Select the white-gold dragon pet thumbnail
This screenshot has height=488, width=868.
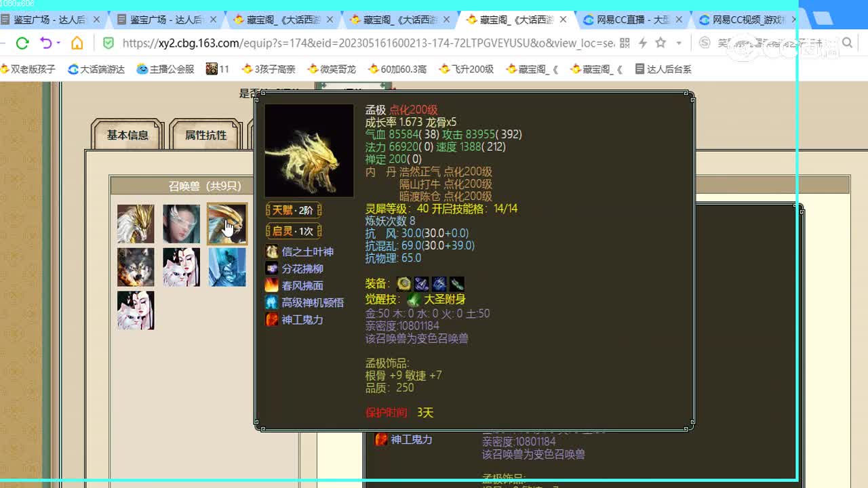click(136, 224)
